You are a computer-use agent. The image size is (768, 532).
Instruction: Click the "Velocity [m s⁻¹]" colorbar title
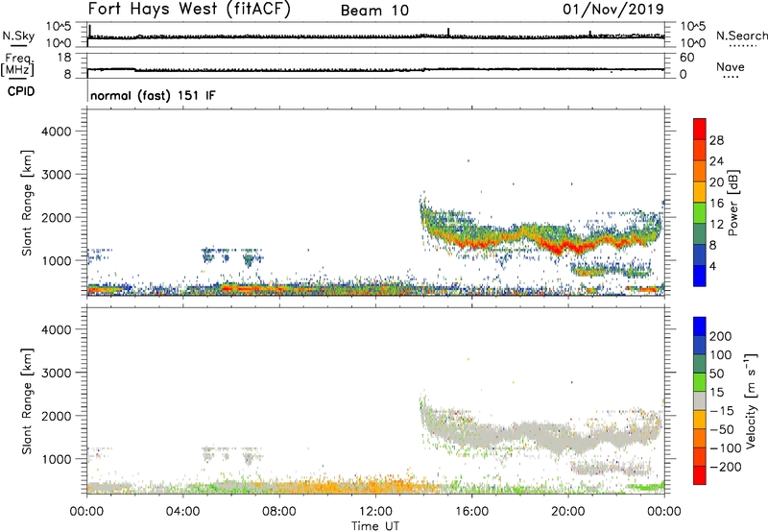coord(751,400)
